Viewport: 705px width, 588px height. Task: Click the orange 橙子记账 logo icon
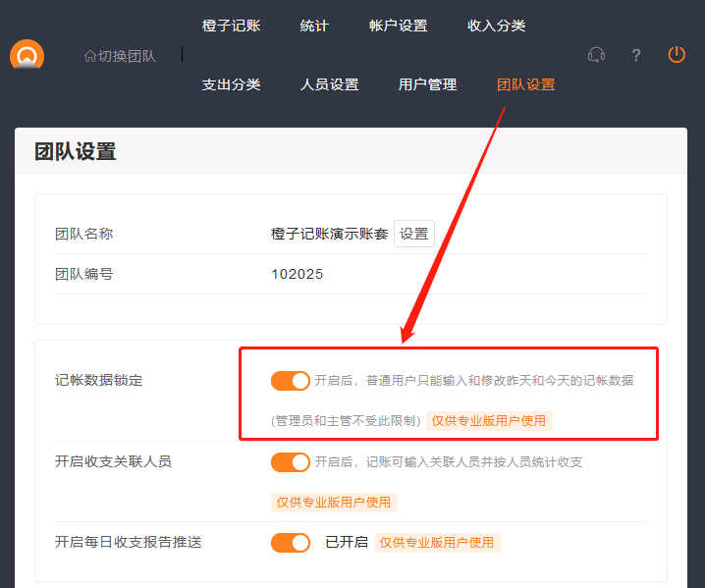[27, 55]
